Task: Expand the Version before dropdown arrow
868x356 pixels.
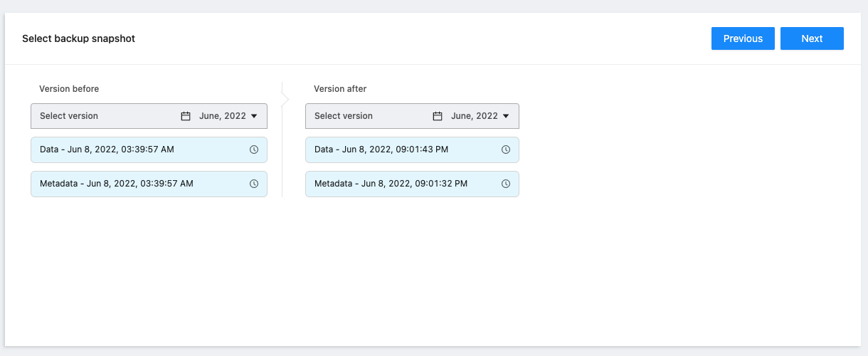Action: point(255,116)
